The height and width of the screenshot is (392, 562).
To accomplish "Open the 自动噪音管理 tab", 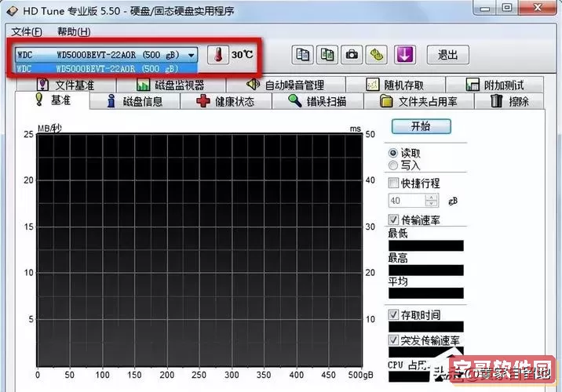I will pos(285,85).
